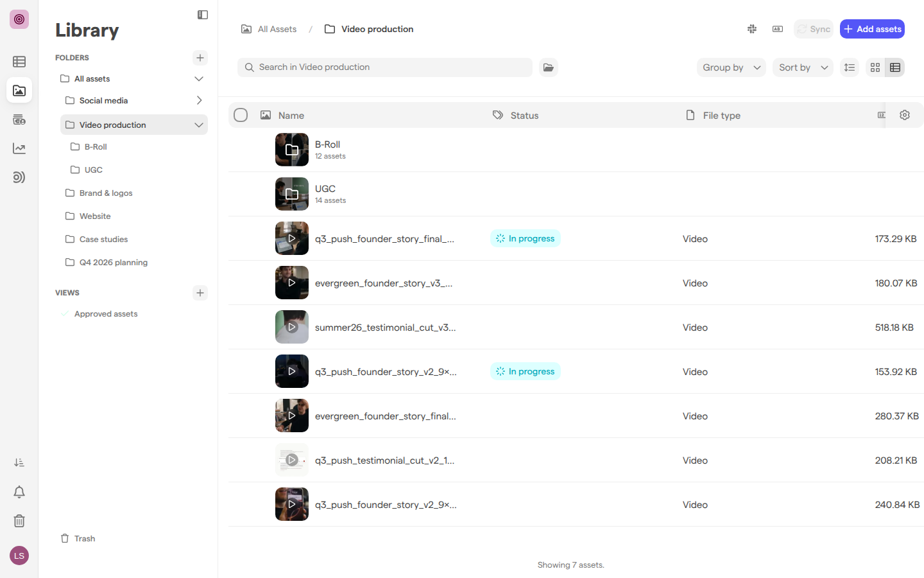
Task: Open the Approved assets view
Action: point(106,314)
